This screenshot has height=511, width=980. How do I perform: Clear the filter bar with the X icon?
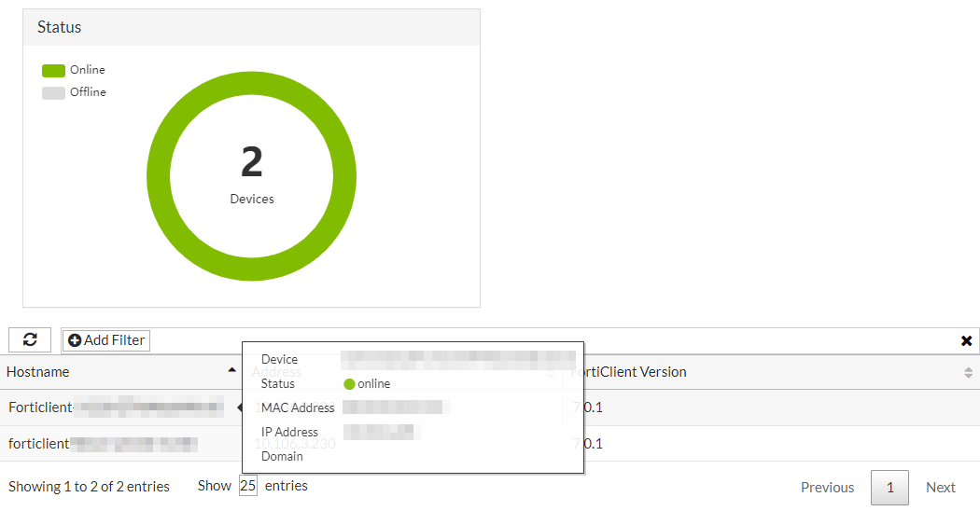pyautogui.click(x=966, y=340)
